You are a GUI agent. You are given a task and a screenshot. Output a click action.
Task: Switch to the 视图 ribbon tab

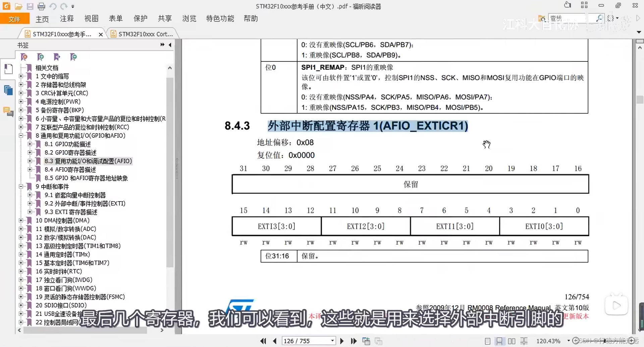coord(91,19)
